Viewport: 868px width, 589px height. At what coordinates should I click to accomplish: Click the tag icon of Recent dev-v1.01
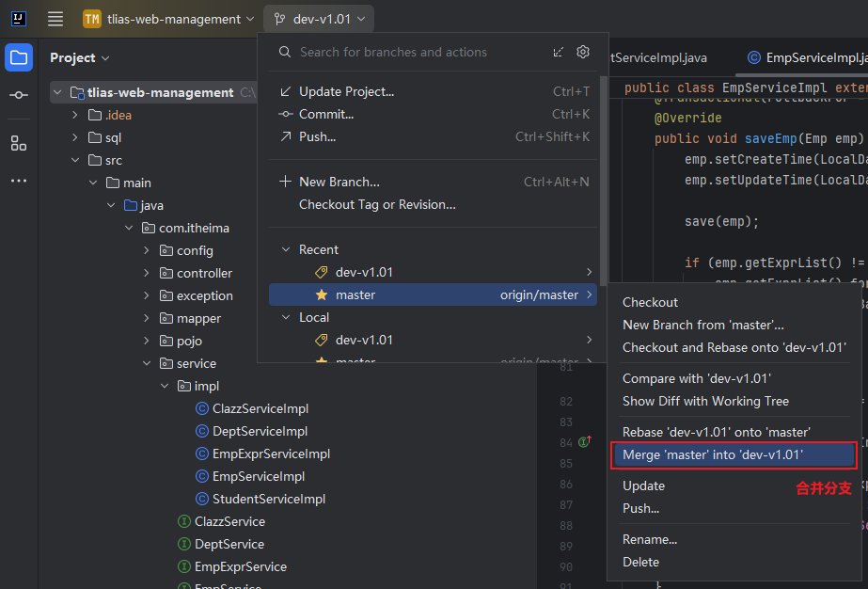pos(321,272)
